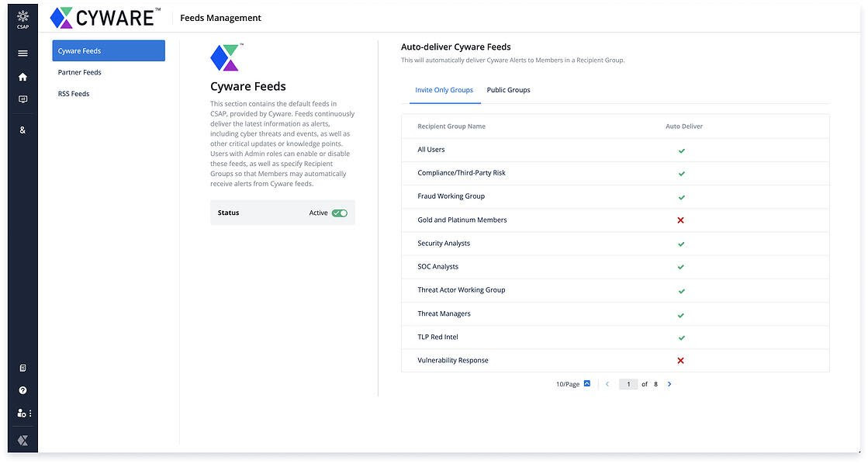The height and width of the screenshot is (464, 868).
Task: Click the ampersand icon in sidebar
Action: [22, 130]
